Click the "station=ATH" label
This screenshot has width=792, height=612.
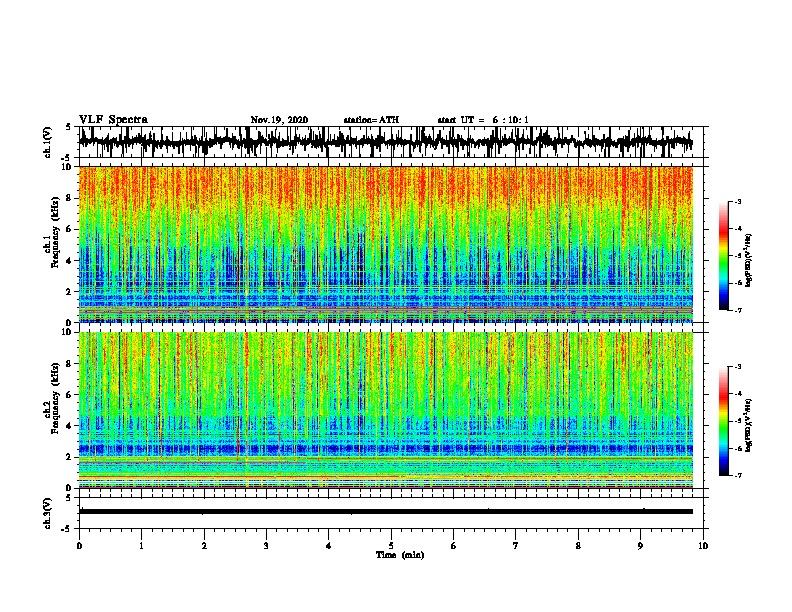pyautogui.click(x=371, y=120)
